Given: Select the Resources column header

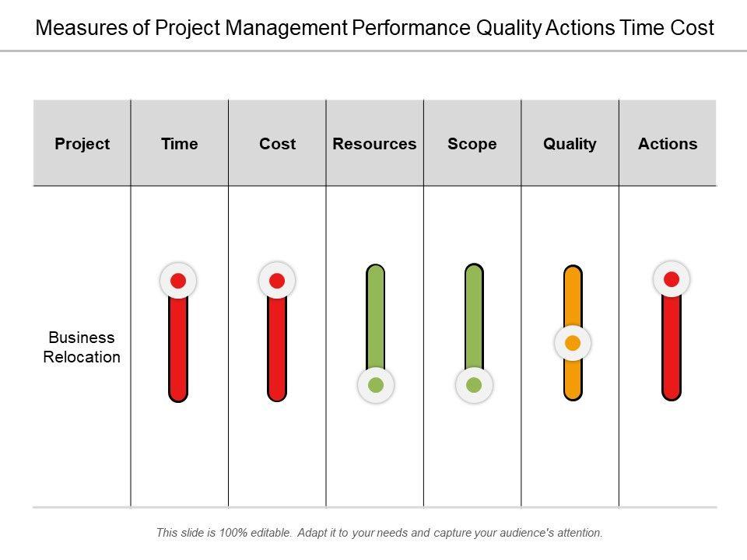Looking at the screenshot, I should tap(374, 144).
